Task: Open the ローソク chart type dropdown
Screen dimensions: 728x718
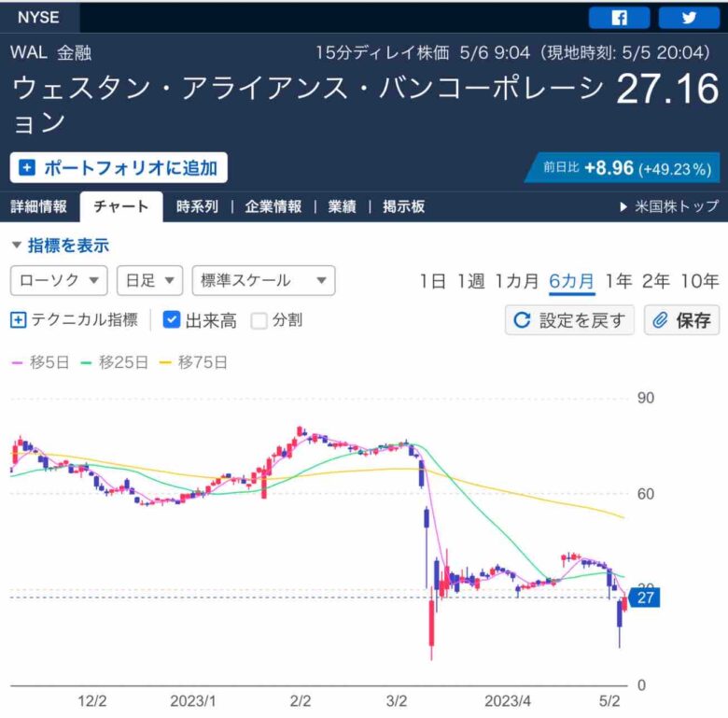Action: pos(59,280)
